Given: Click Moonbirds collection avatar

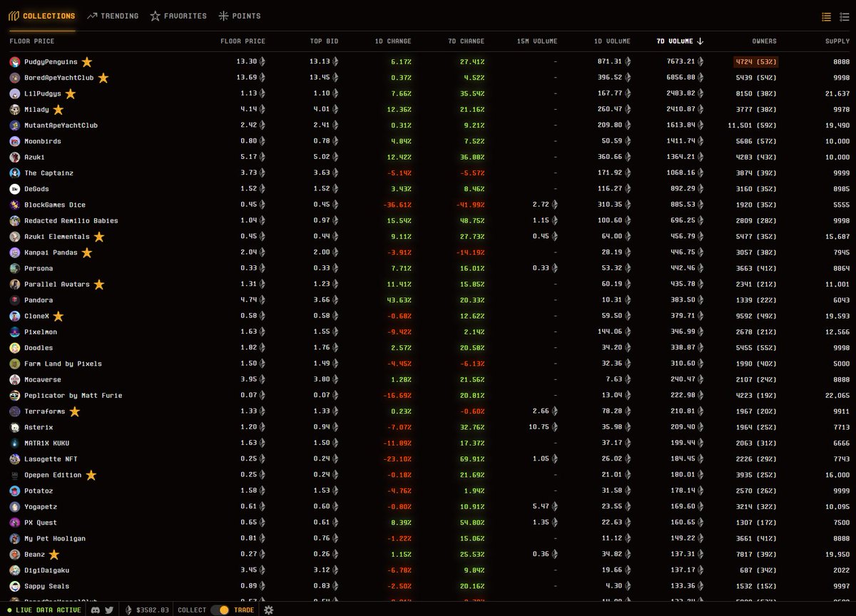Looking at the screenshot, I should pos(15,141).
